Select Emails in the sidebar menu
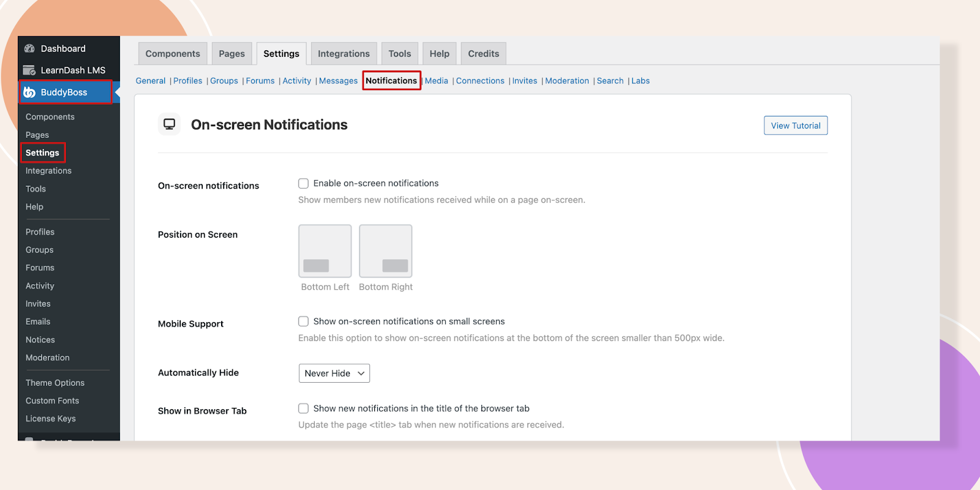980x490 pixels. point(38,322)
